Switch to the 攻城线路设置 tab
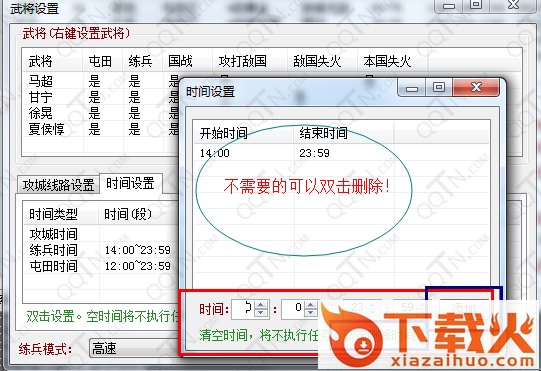 (x=58, y=185)
